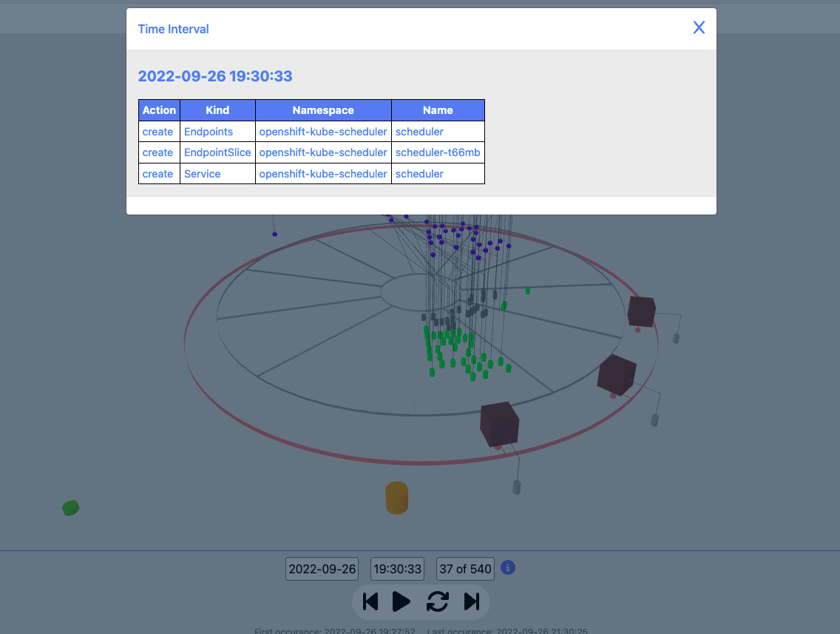The height and width of the screenshot is (634, 840).
Task: Click 'create' in the Service row
Action: 157,174
